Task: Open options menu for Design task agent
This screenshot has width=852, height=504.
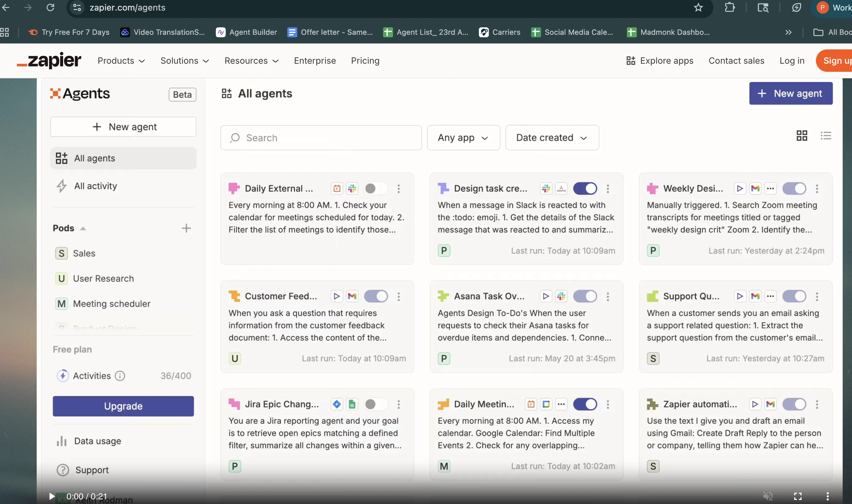Action: (x=608, y=189)
